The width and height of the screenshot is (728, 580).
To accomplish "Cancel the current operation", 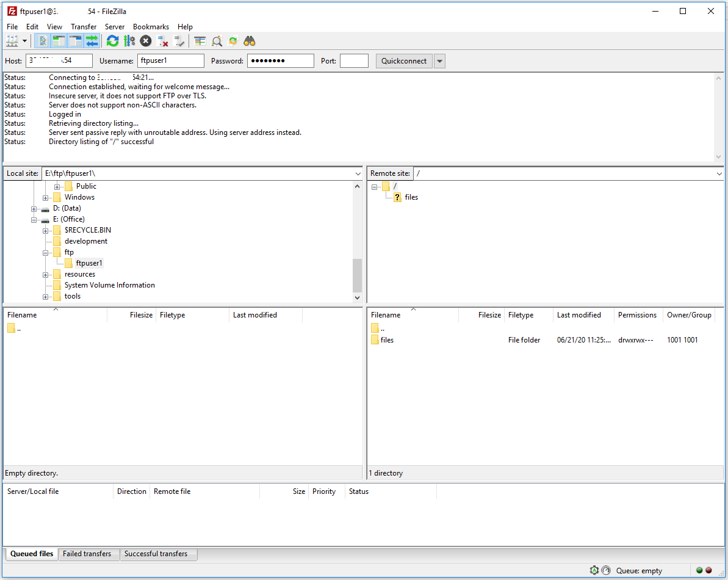I will [x=146, y=42].
